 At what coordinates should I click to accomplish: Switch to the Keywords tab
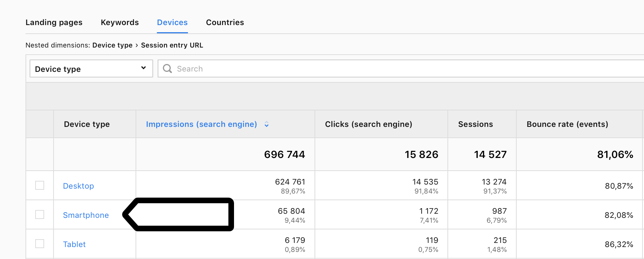click(x=120, y=22)
